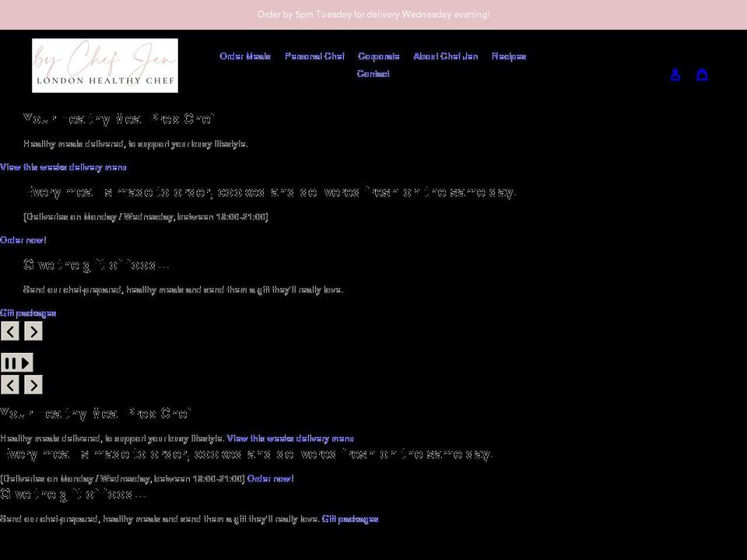Open the Order Meals menu item
Image resolution: width=747 pixels, height=560 pixels.
pos(245,56)
